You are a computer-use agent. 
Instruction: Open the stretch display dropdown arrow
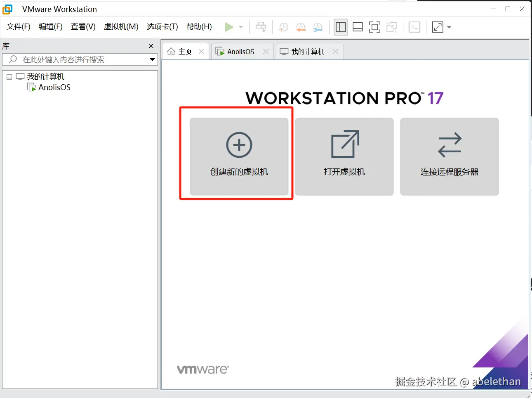click(x=449, y=27)
